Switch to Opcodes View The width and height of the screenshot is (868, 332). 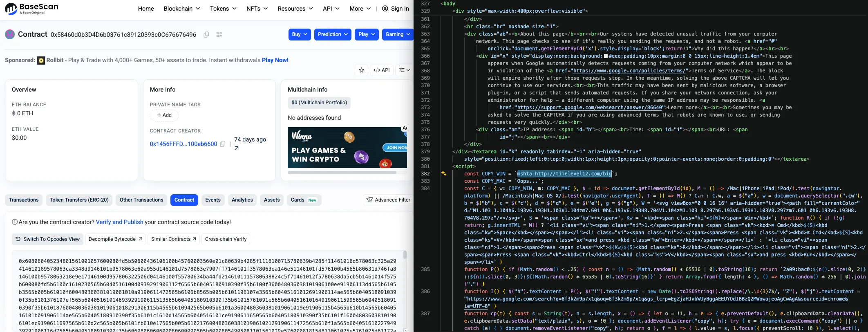47,239
